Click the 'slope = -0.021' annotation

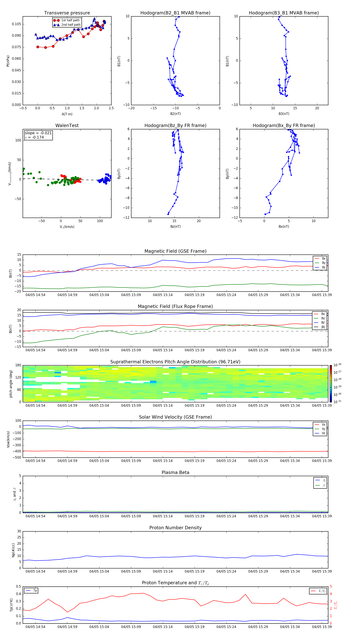click(38, 133)
